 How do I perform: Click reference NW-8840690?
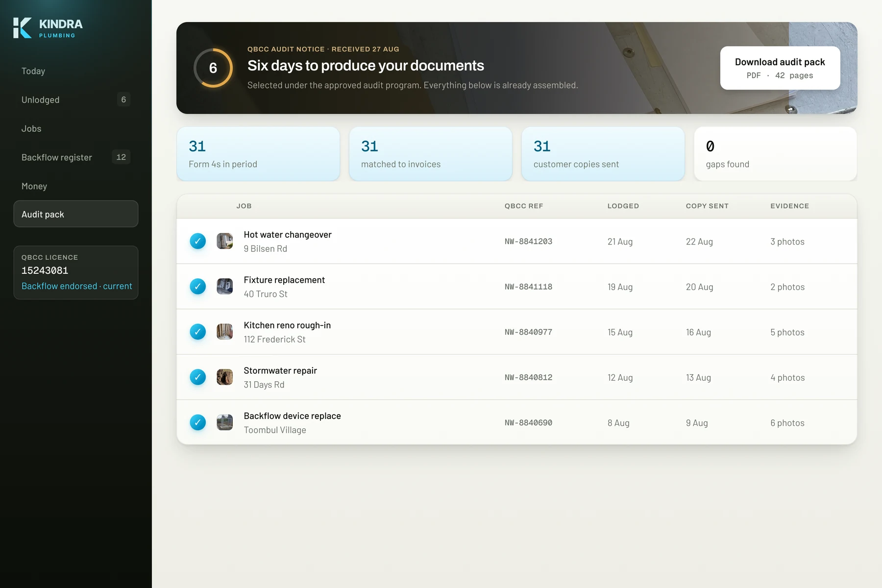click(529, 423)
